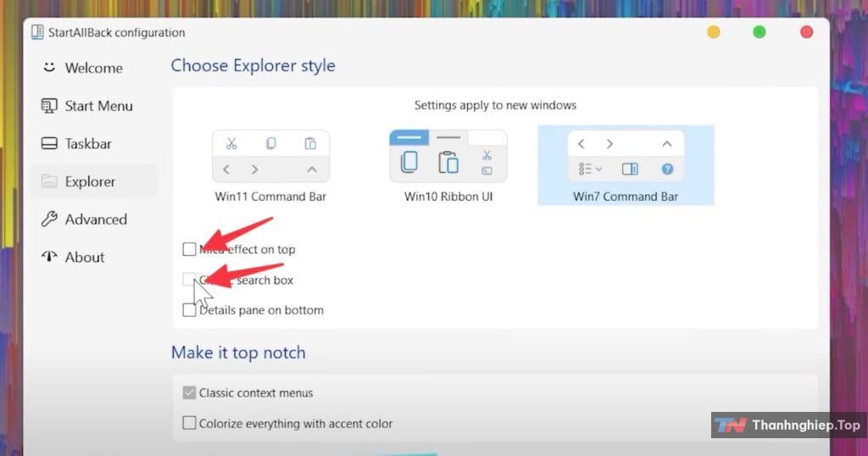Click the Advanced wrench icon
The height and width of the screenshot is (456, 868).
tap(49, 220)
